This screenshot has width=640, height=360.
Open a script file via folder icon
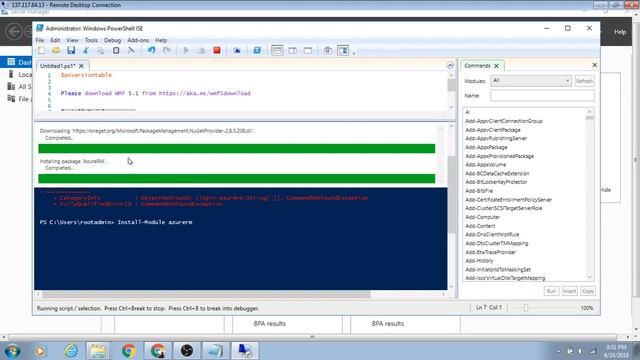[56, 50]
